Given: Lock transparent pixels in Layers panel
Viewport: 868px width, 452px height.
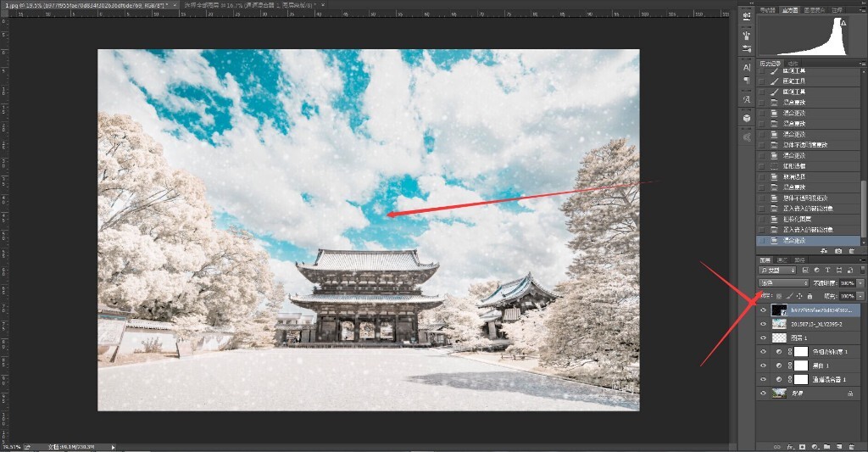Looking at the screenshot, I should click(779, 296).
